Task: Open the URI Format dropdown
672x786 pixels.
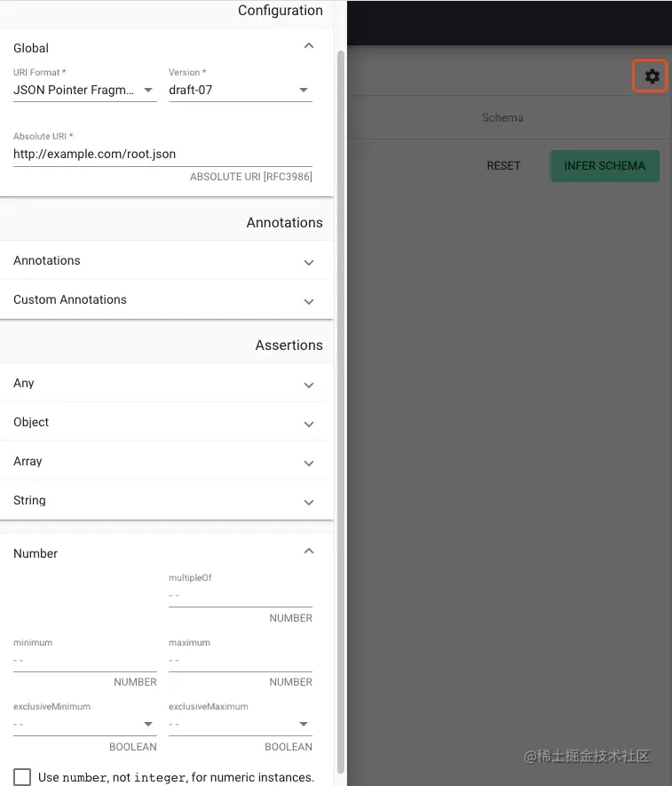Action: (84, 91)
